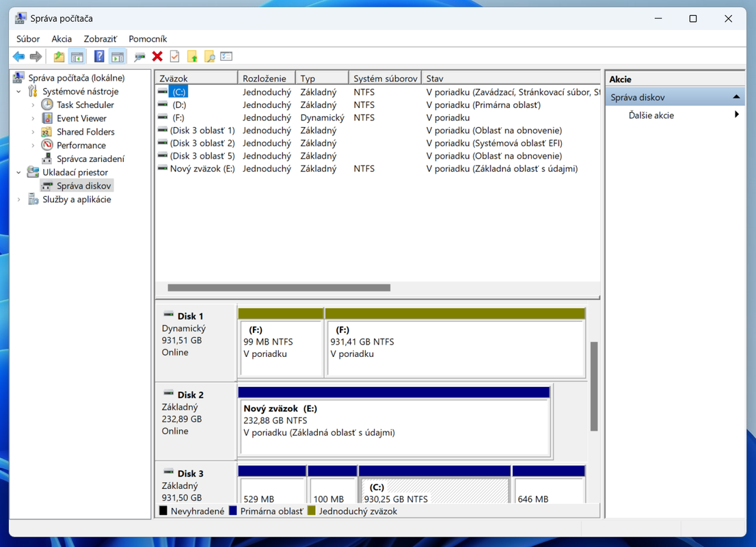This screenshot has width=756, height=547.
Task: Select the 646 MB partition on Disk 3
Action: [x=549, y=485]
